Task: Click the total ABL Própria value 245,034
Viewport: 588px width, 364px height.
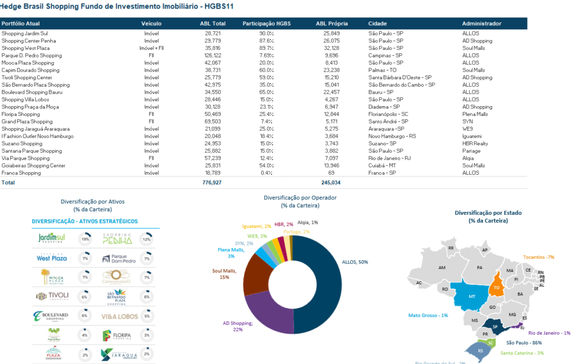Action: coord(331,183)
